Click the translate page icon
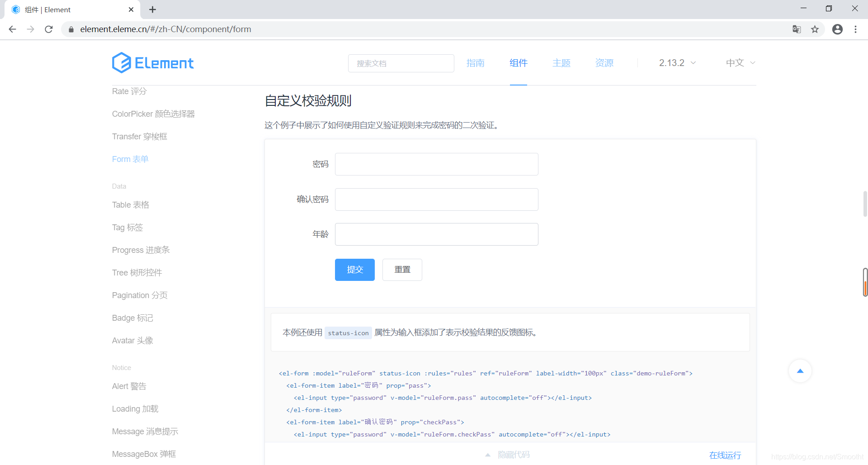The height and width of the screenshot is (465, 868). [x=797, y=29]
